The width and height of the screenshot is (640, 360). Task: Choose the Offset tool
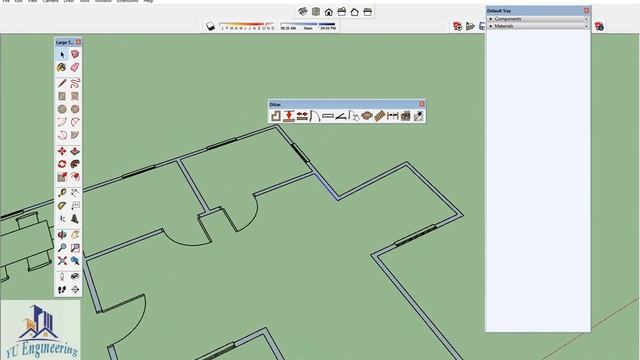click(75, 177)
